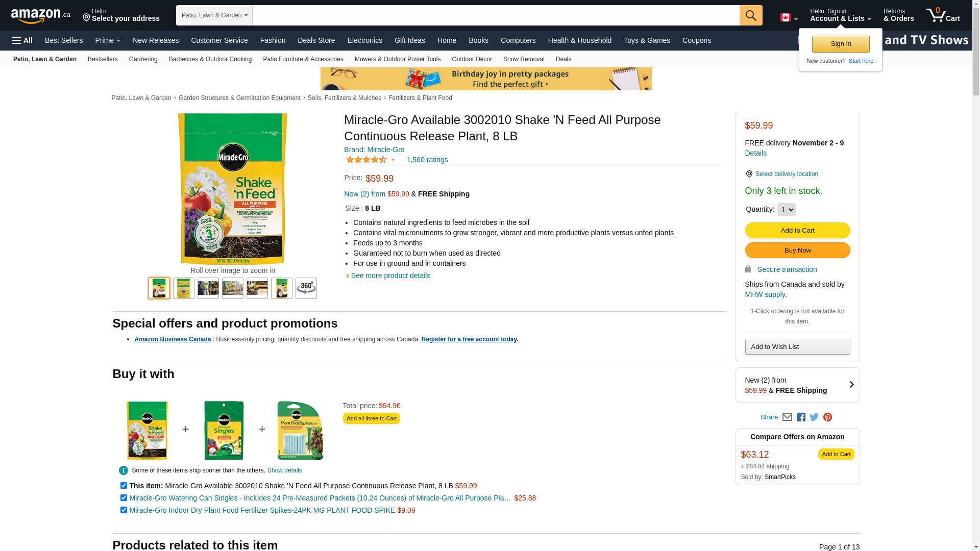Share via email envelope icon
980x551 pixels.
coord(787,417)
